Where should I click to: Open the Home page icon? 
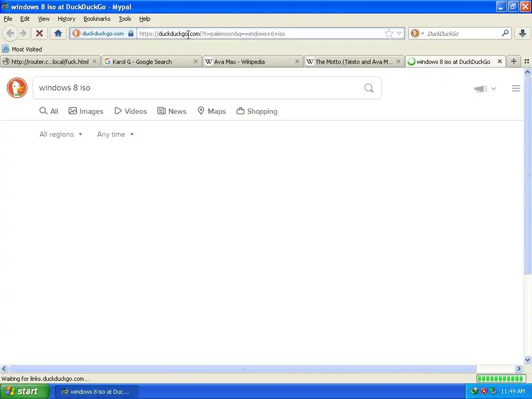[58, 33]
